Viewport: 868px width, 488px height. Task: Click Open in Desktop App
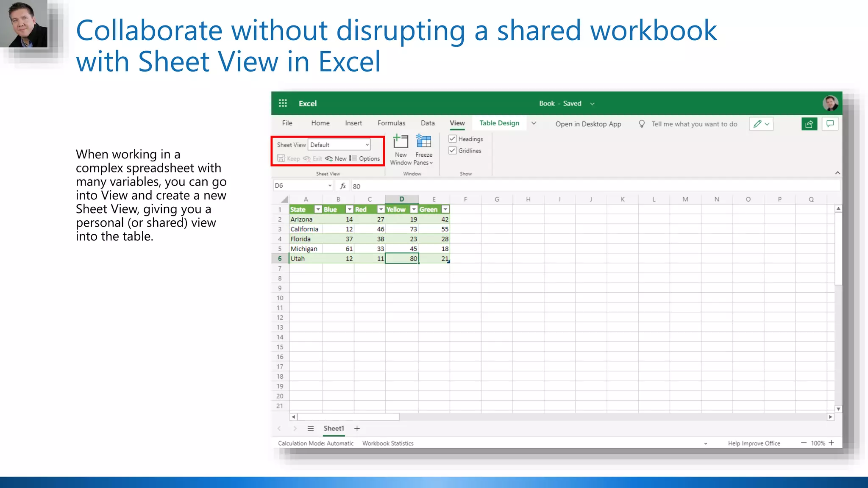tap(588, 124)
